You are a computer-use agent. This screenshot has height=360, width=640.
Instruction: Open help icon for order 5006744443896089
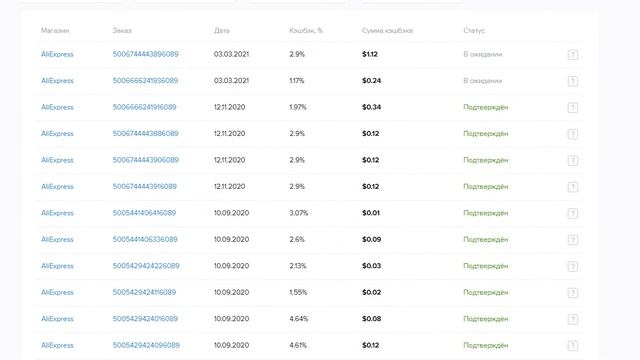pyautogui.click(x=573, y=55)
